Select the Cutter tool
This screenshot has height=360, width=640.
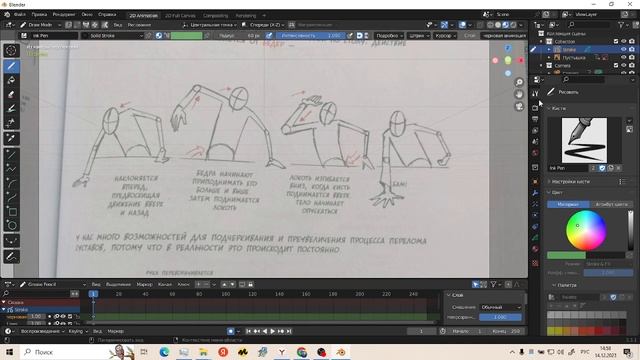coord(11,123)
